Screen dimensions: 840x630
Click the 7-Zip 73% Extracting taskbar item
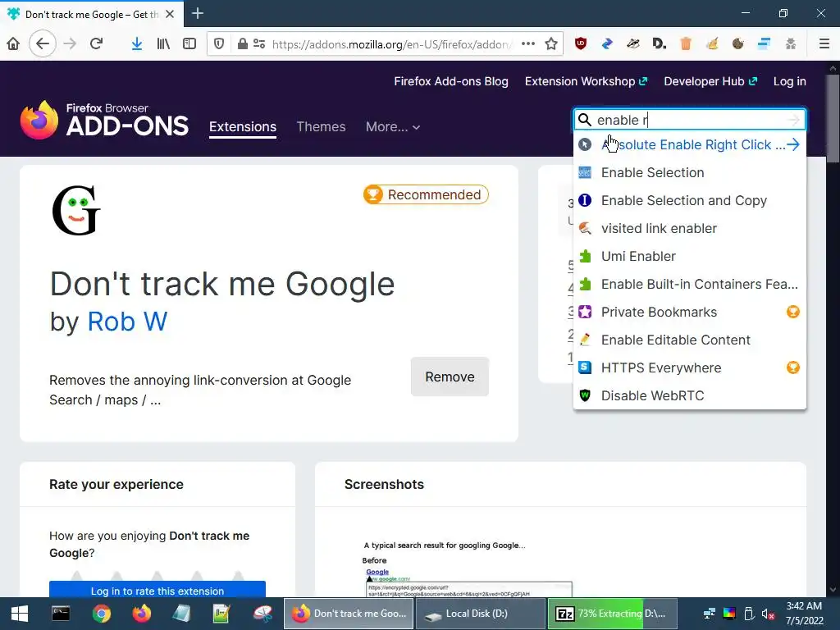(612, 614)
